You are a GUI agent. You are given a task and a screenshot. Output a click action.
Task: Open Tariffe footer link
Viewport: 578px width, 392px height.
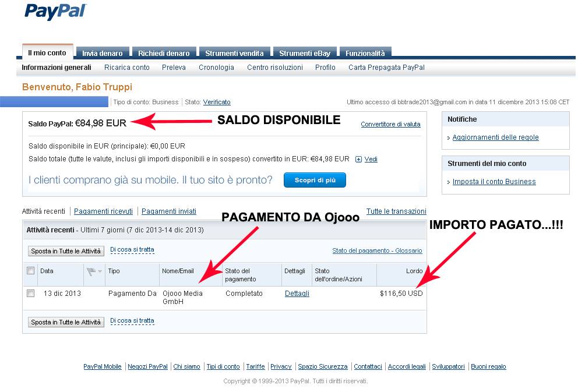click(x=255, y=366)
